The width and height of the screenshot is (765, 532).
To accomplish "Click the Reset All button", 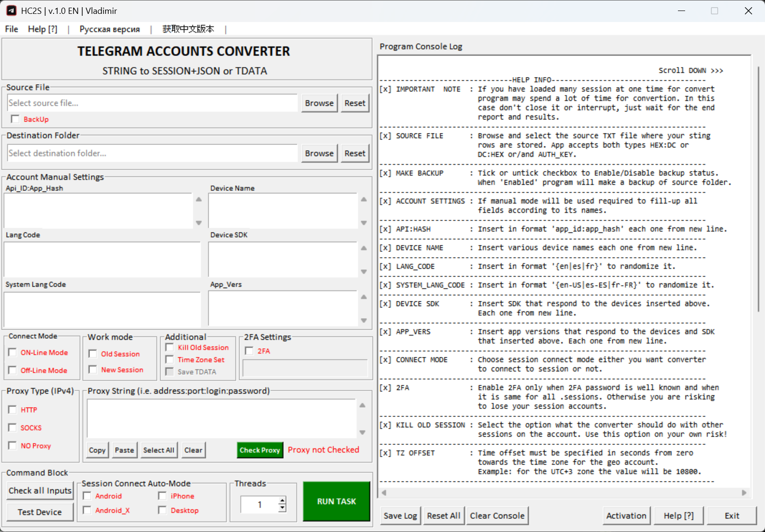I will point(443,516).
